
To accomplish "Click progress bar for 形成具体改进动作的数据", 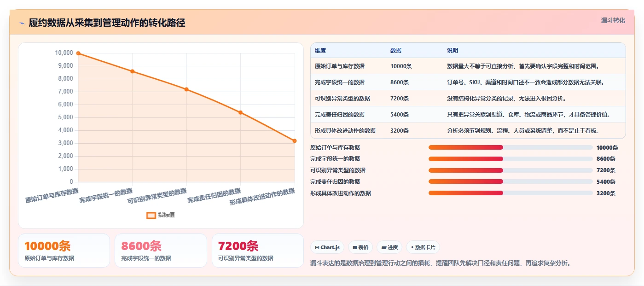I will point(511,193).
